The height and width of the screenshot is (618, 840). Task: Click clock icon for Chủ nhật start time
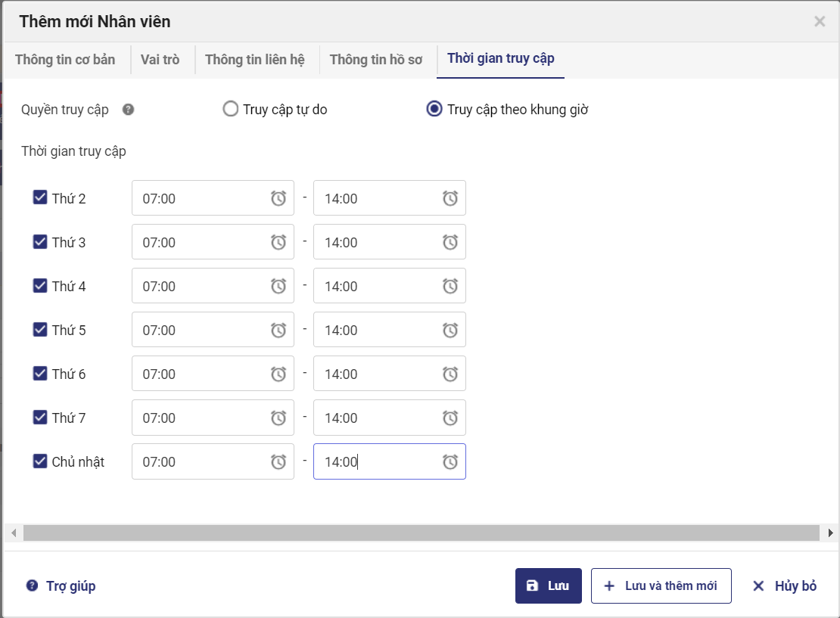tap(278, 461)
